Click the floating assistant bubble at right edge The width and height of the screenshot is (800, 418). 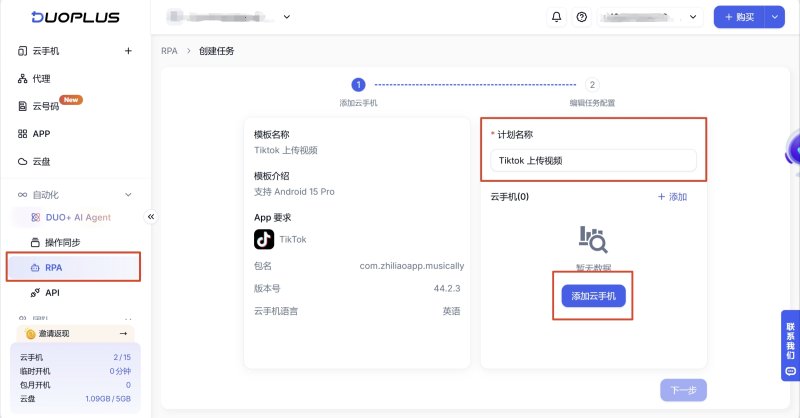pyautogui.click(x=793, y=152)
